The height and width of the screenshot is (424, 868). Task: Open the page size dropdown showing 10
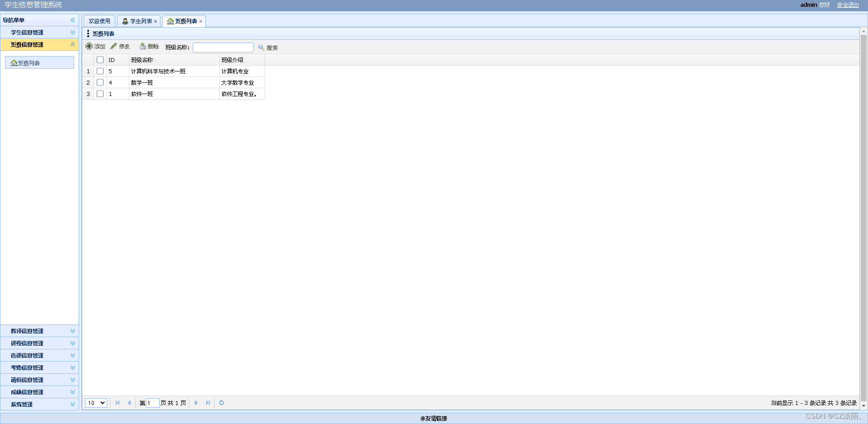tap(96, 403)
